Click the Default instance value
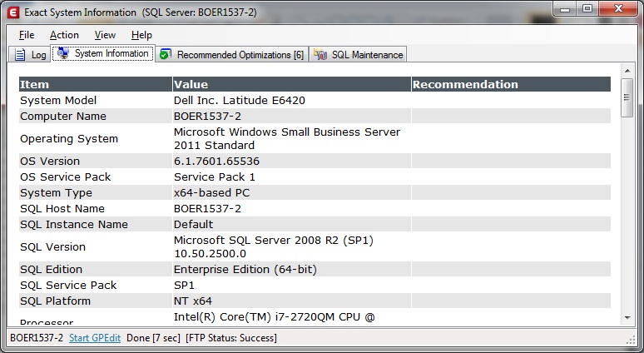The height and width of the screenshot is (353, 644). pos(193,225)
